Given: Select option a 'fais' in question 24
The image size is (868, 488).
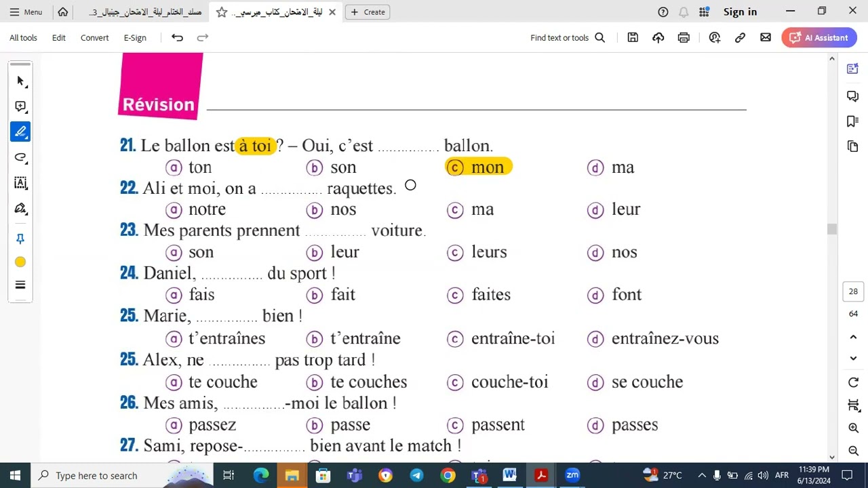Looking at the screenshot, I should tap(191, 295).
